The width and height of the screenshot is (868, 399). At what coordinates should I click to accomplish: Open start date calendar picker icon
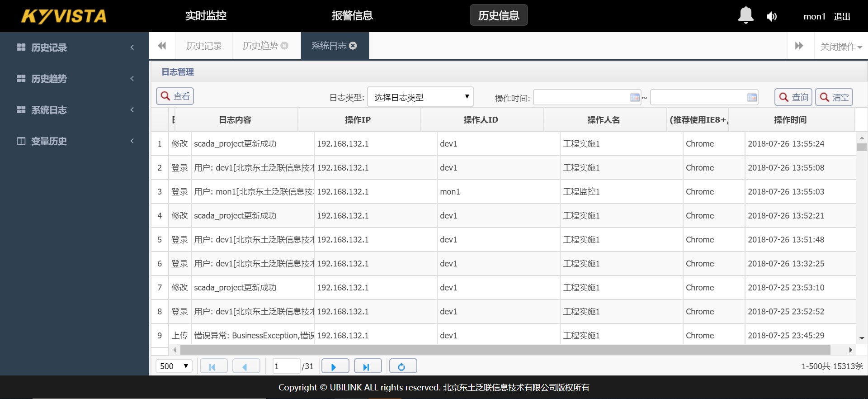pos(635,97)
